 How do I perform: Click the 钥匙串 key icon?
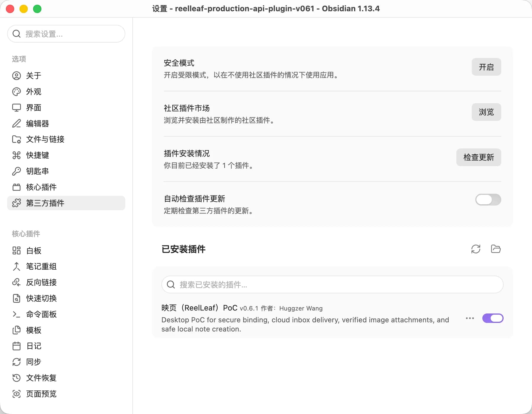coord(17,171)
